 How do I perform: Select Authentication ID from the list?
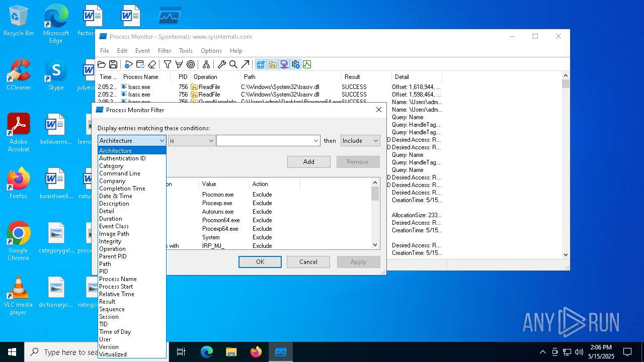[132, 158]
